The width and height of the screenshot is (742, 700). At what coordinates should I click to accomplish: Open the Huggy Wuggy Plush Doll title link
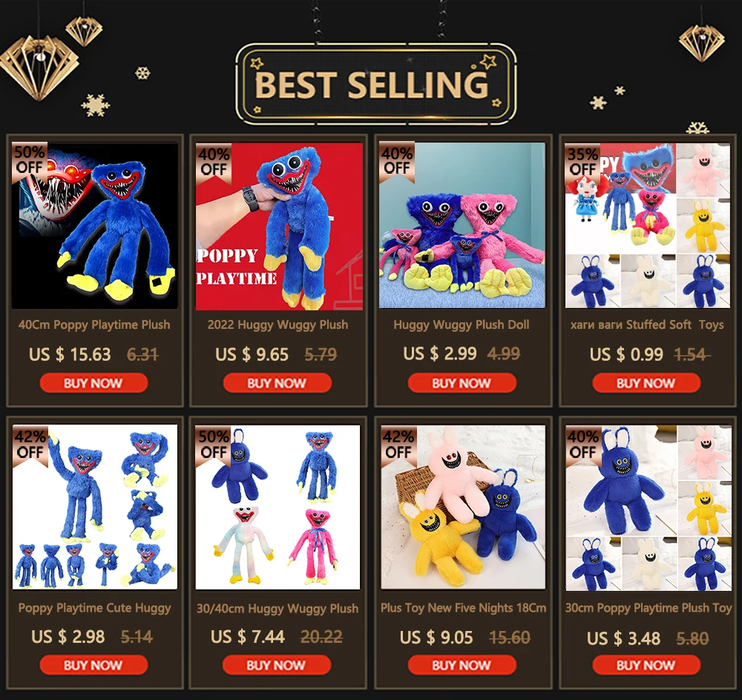point(462,324)
